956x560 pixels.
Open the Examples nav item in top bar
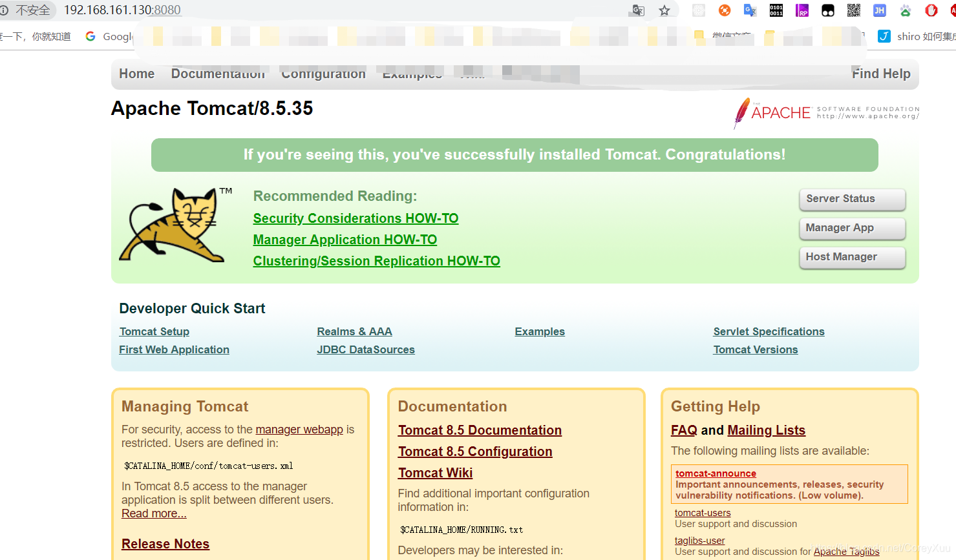tap(412, 74)
